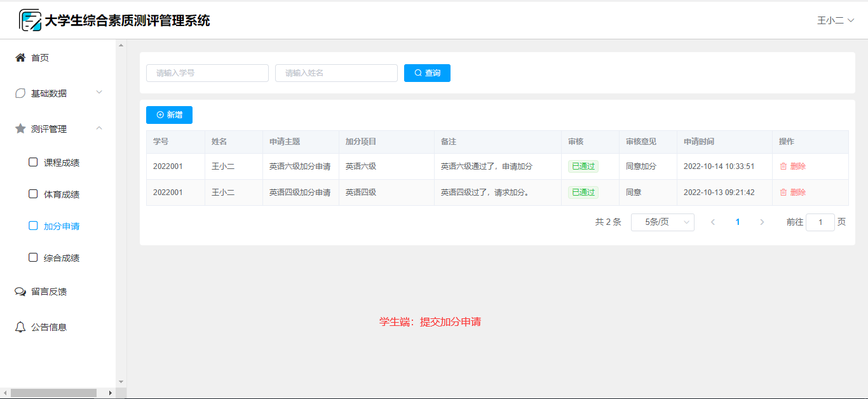The height and width of the screenshot is (399, 868).
Task: Click the bell icon for 公告信息
Action: (x=20, y=327)
